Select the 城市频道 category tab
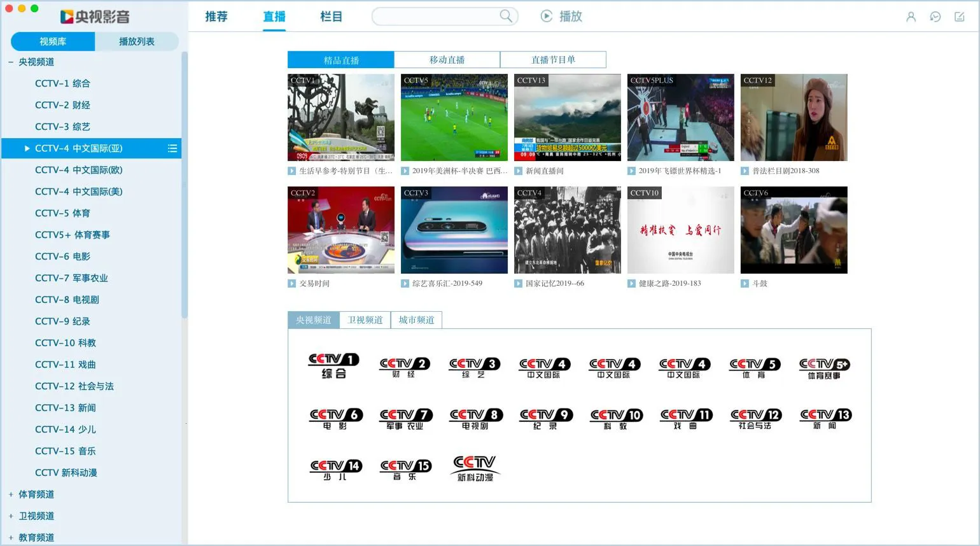 (416, 320)
